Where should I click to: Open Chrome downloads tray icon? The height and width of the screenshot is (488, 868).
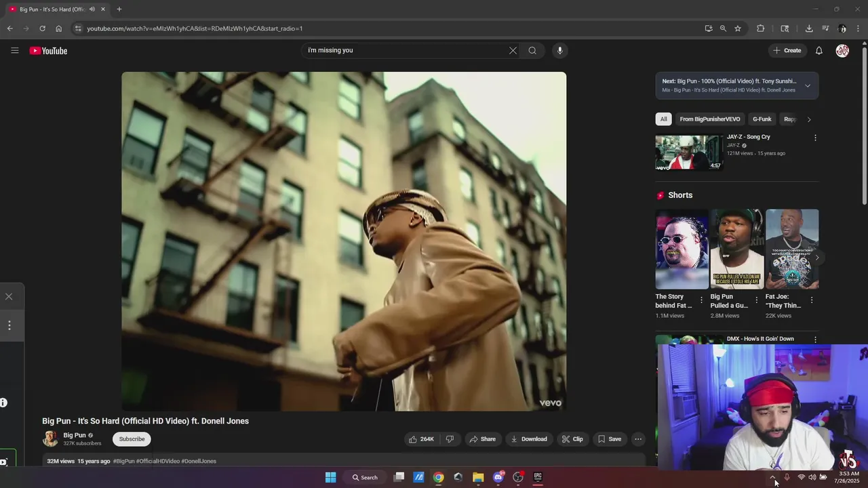point(809,28)
